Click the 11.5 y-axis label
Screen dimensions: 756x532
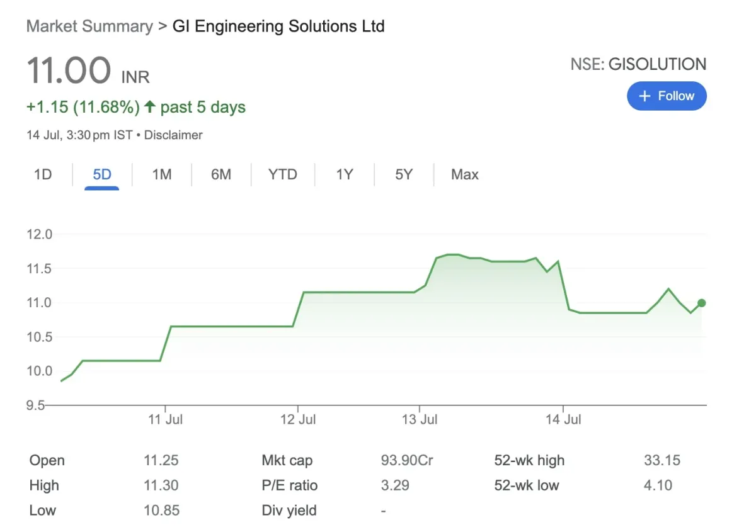[x=39, y=268]
